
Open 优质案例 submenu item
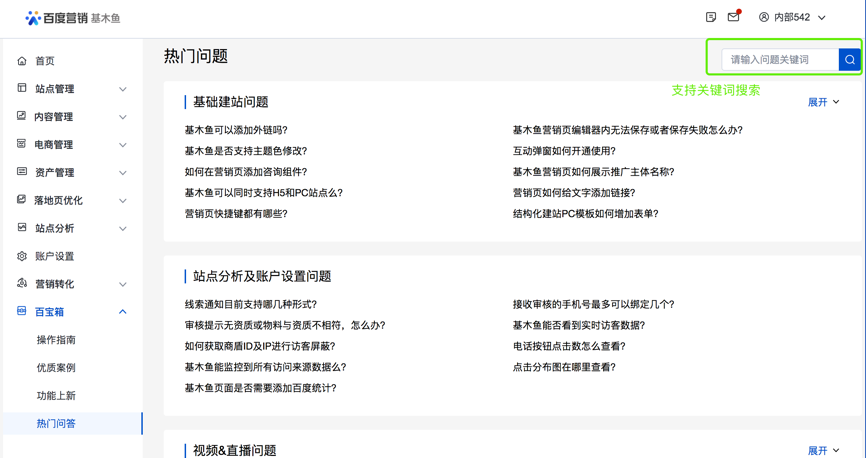[56, 368]
